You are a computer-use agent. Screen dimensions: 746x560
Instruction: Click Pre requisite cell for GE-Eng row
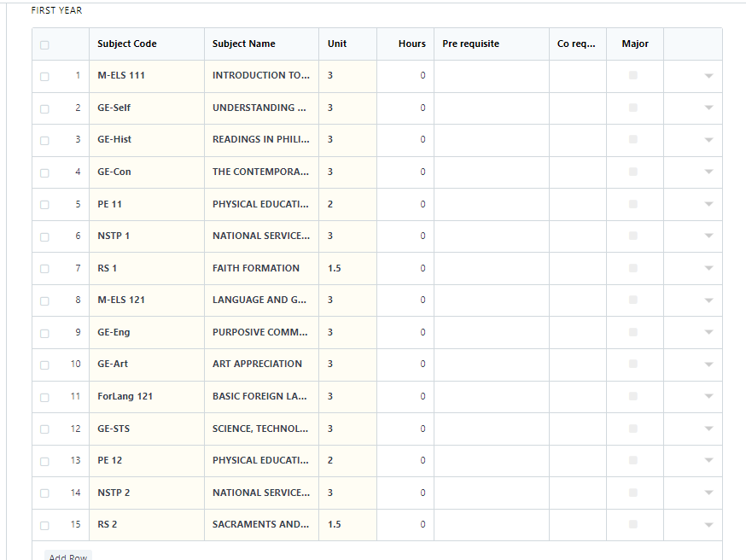pyautogui.click(x=491, y=332)
